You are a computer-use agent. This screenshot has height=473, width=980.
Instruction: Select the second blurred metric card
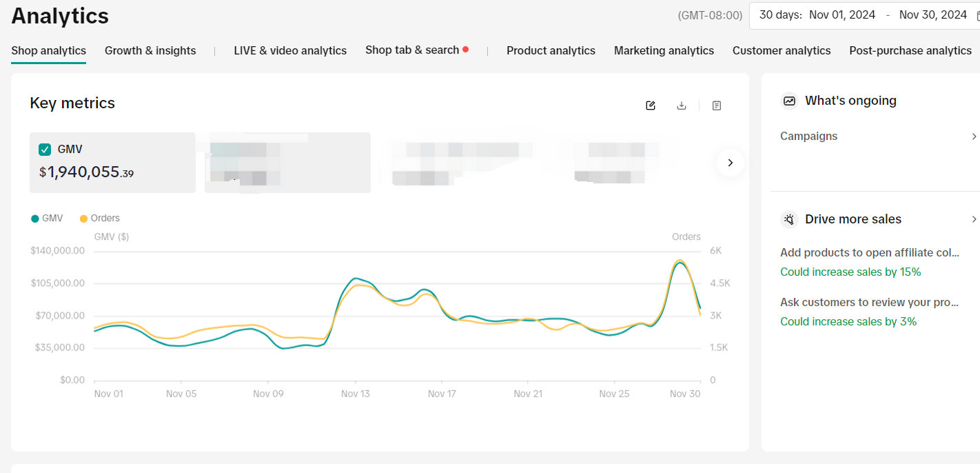click(287, 163)
